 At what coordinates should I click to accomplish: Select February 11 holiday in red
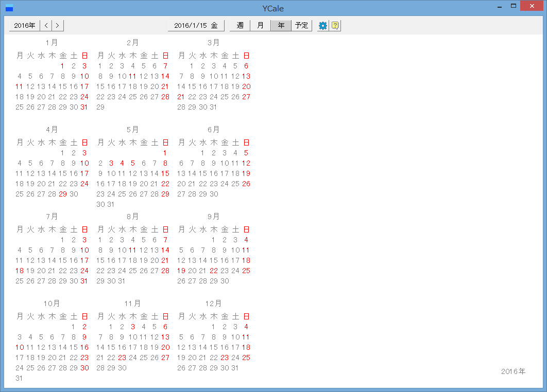pyautogui.click(x=132, y=76)
